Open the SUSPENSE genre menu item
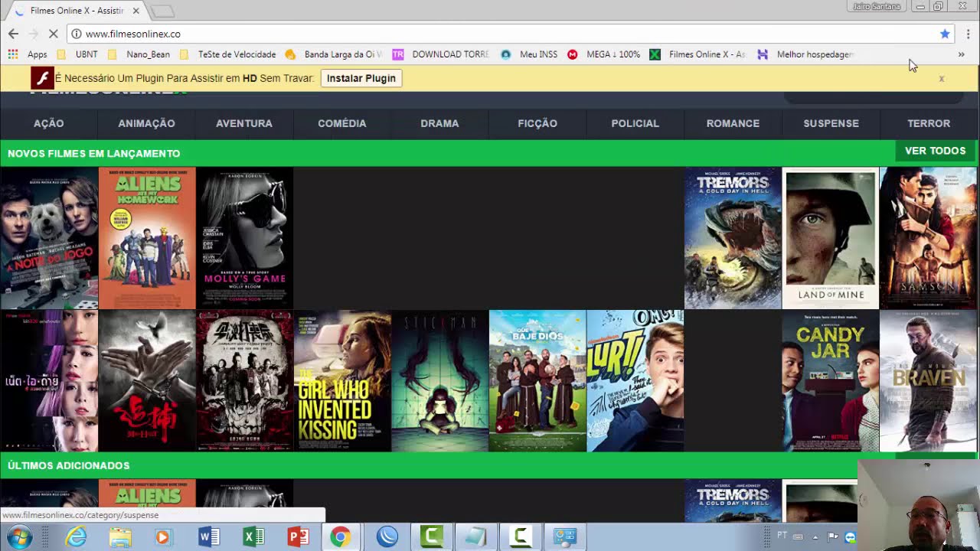Image resolution: width=980 pixels, height=551 pixels. click(831, 123)
